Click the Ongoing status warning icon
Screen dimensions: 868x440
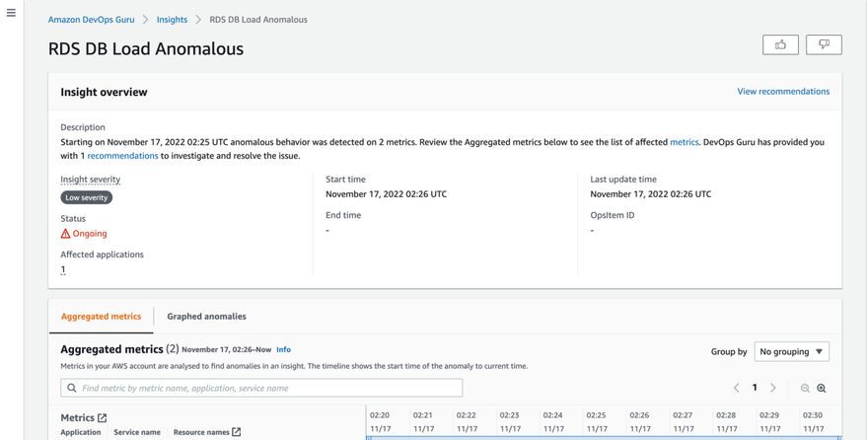click(x=65, y=234)
